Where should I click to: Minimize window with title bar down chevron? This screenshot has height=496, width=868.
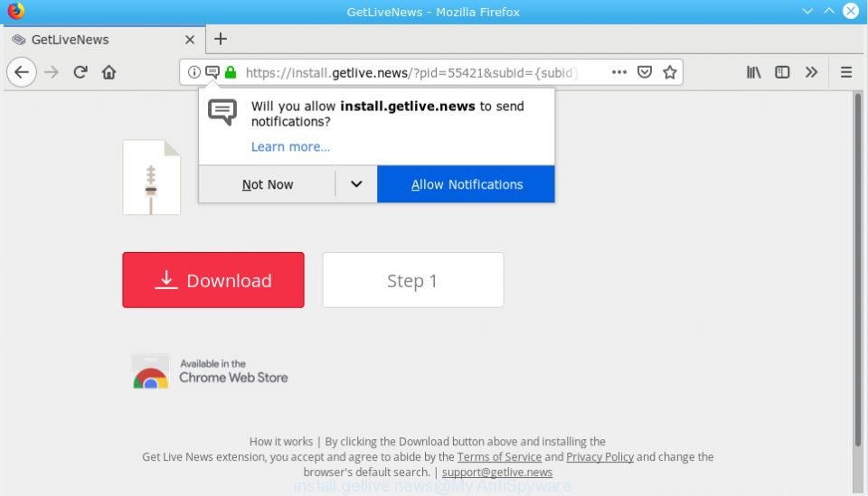[x=807, y=11]
